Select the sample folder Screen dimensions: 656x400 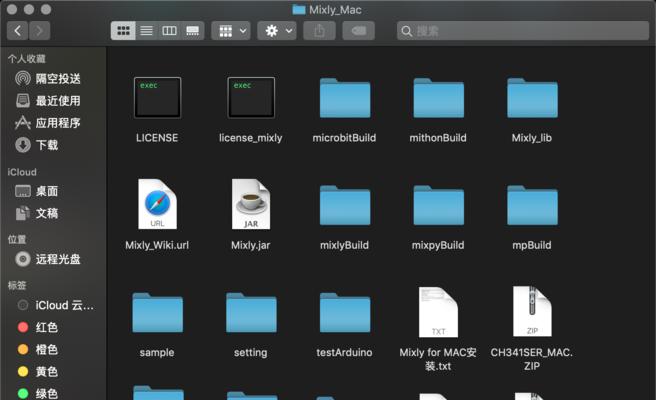[x=157, y=325]
